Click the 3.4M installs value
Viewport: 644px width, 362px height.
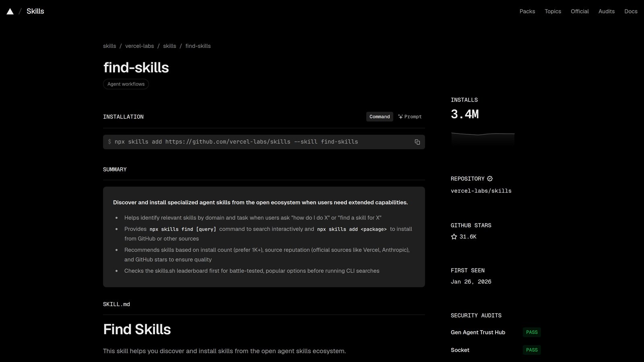coord(465,114)
